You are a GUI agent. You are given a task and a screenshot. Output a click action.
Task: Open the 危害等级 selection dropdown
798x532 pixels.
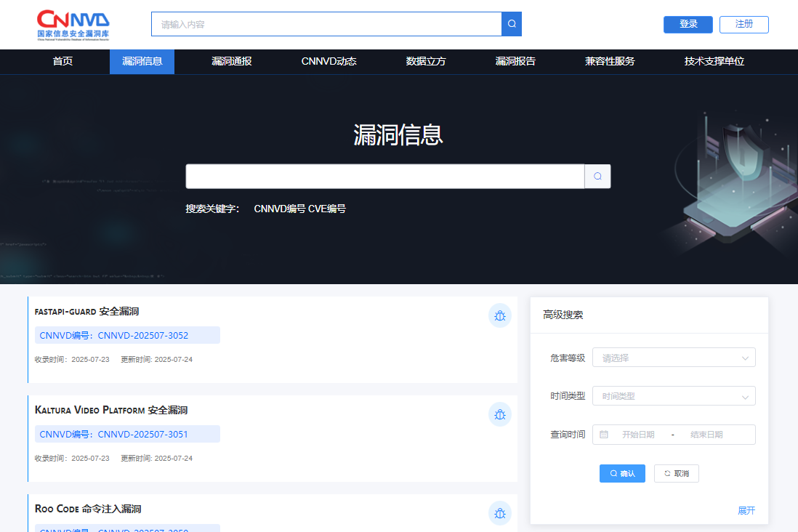(x=673, y=357)
